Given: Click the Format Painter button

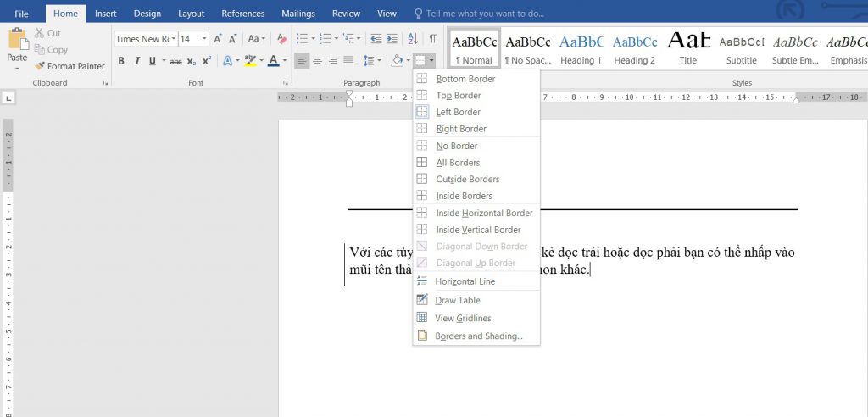Looking at the screenshot, I should pyautogui.click(x=70, y=66).
